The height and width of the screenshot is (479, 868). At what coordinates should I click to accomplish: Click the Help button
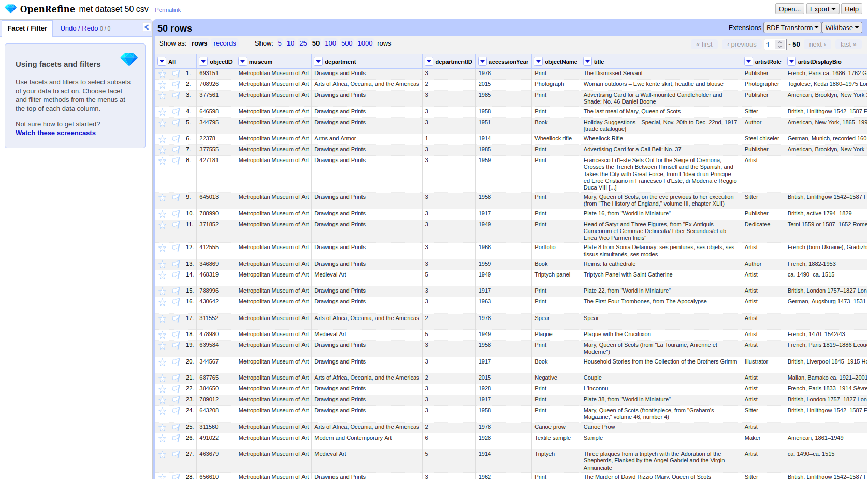coord(851,9)
